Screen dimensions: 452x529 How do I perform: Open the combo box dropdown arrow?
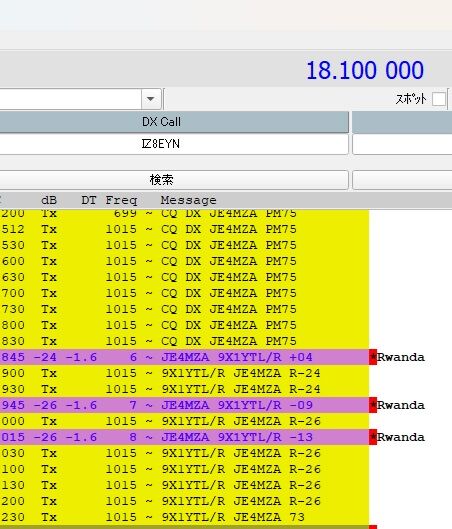[x=150, y=99]
